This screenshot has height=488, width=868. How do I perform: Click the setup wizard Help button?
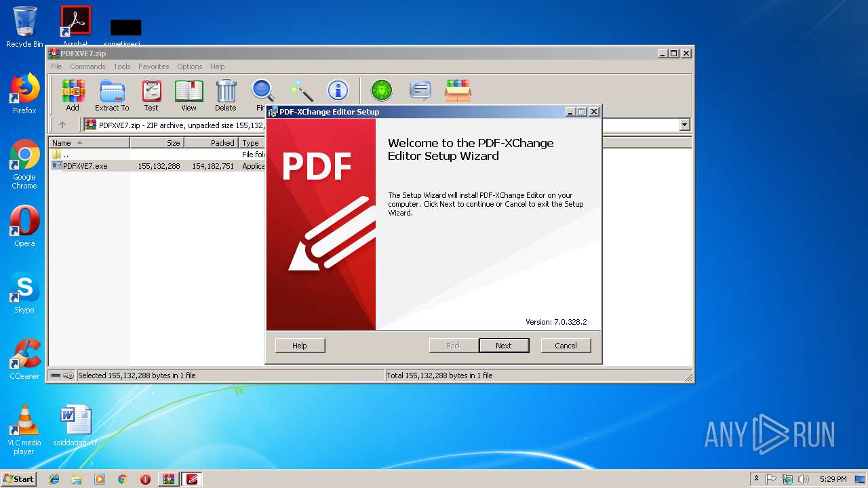pyautogui.click(x=300, y=346)
